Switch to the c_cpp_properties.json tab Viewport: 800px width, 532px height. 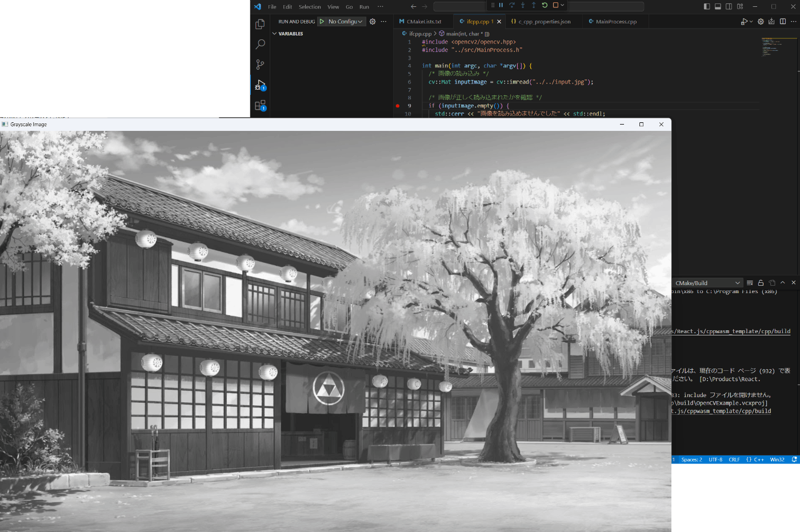click(x=544, y=22)
